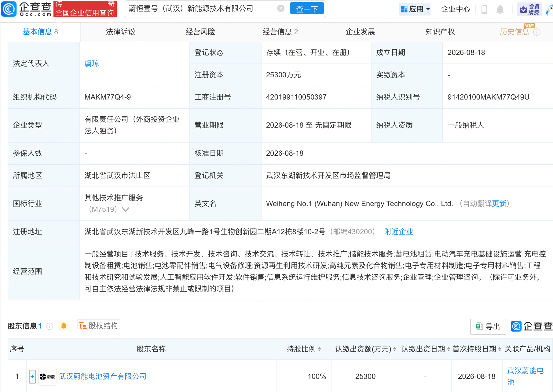The image size is (553, 392).
Task: Open the 历史信息 VIP tab
Action: click(515, 32)
